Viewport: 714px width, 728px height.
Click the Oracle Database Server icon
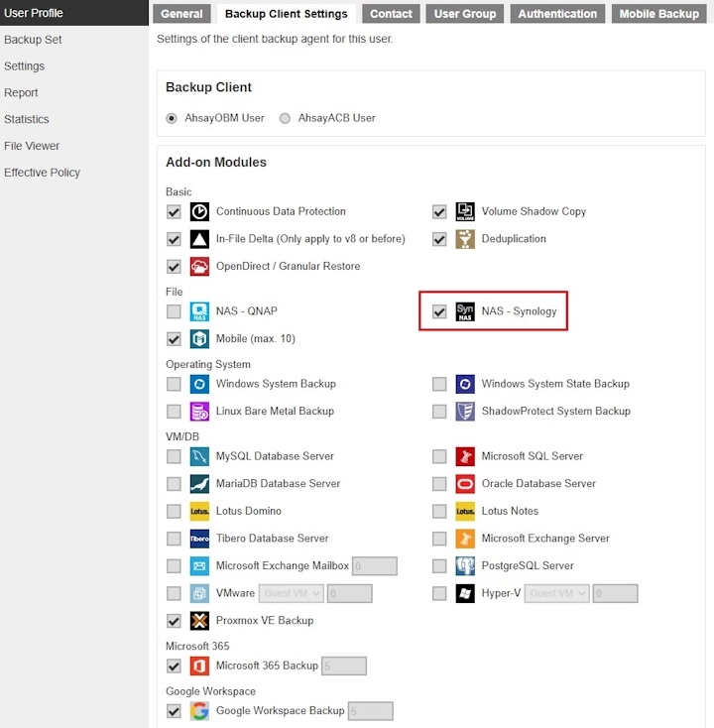pyautogui.click(x=465, y=484)
